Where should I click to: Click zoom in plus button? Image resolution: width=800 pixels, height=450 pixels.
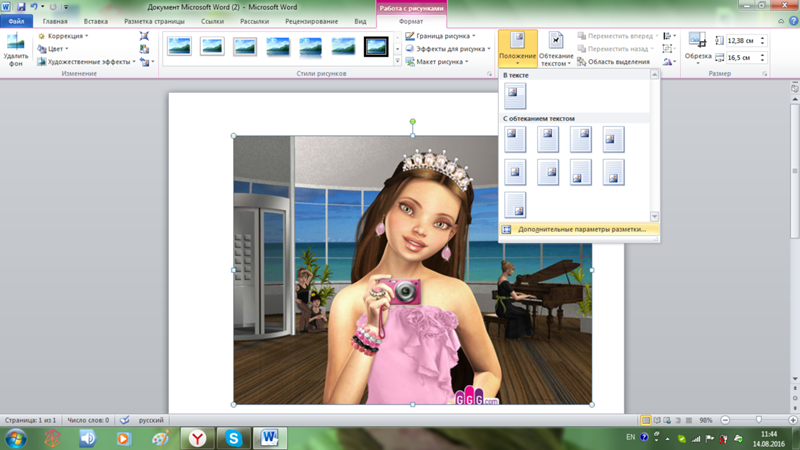793,420
